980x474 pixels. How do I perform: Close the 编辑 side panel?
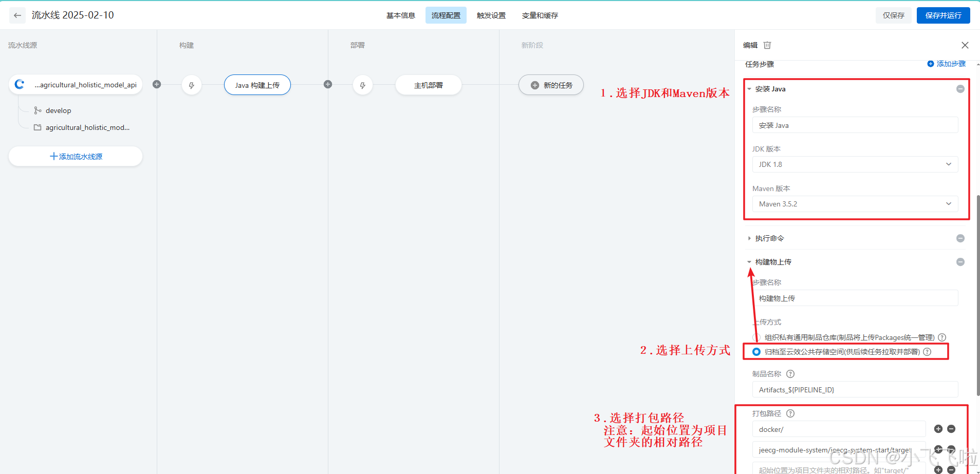965,45
